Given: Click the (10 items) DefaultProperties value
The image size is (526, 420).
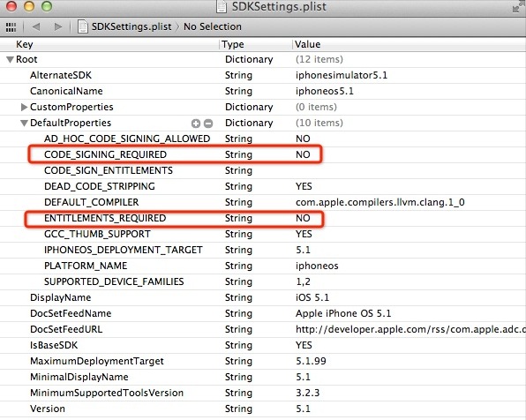Looking at the screenshot, I should point(319,123).
